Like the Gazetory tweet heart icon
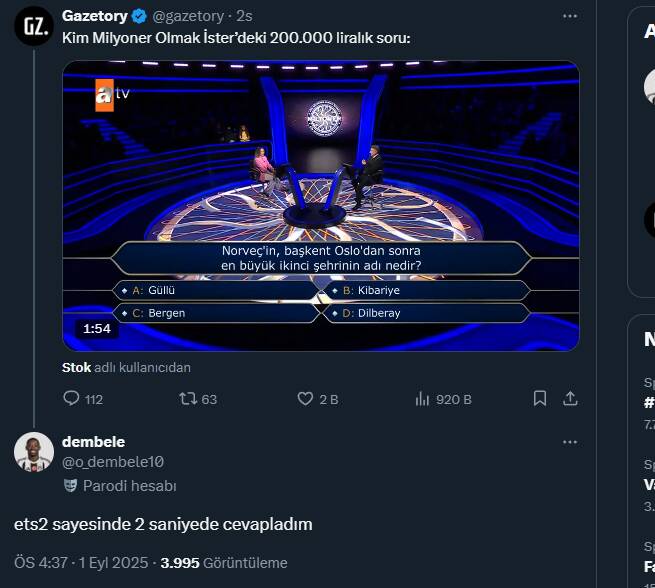The height and width of the screenshot is (588, 655). pyautogui.click(x=306, y=399)
